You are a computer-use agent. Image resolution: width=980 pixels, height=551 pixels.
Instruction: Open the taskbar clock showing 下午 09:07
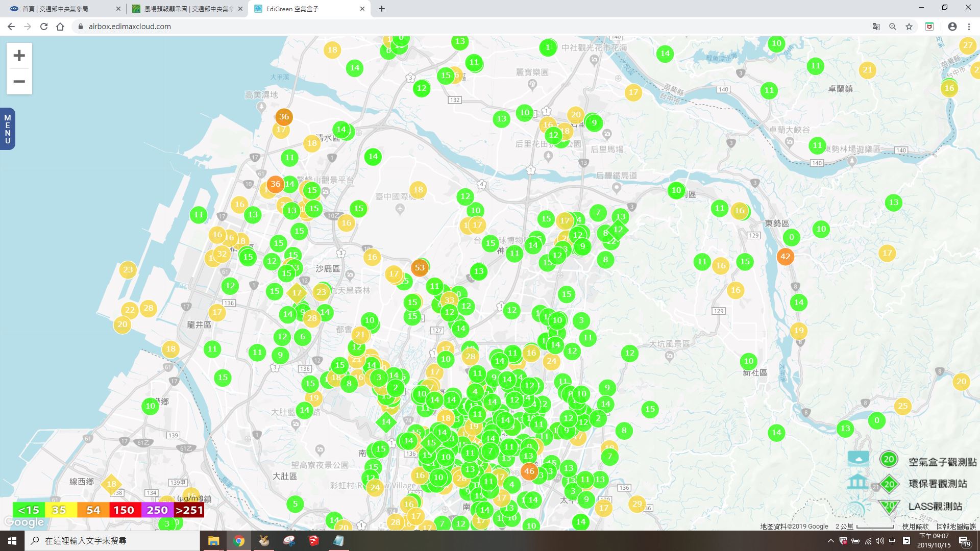click(934, 541)
